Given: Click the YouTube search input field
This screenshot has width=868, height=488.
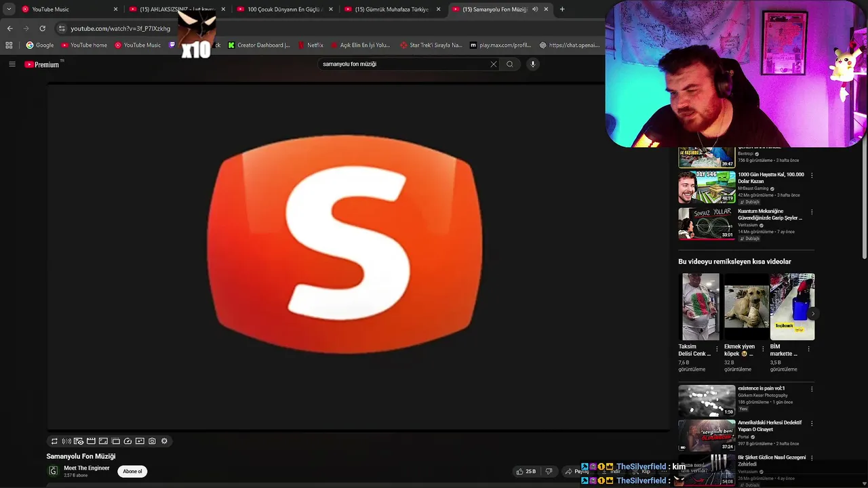Looking at the screenshot, I should point(403,64).
